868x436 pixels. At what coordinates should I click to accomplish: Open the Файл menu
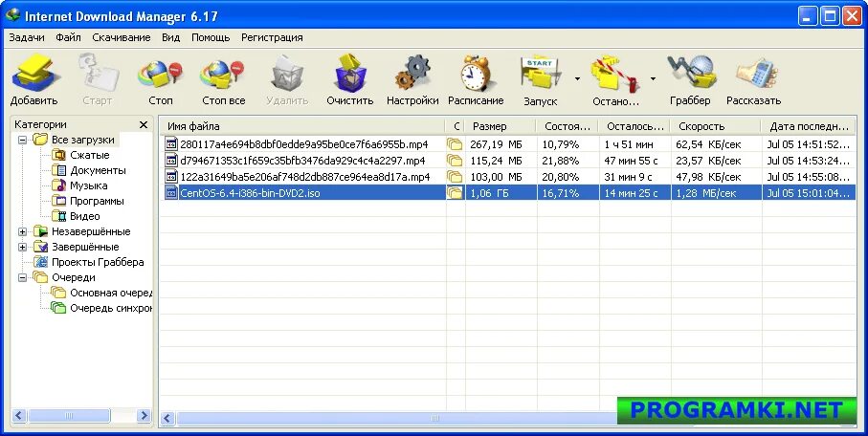[68, 37]
